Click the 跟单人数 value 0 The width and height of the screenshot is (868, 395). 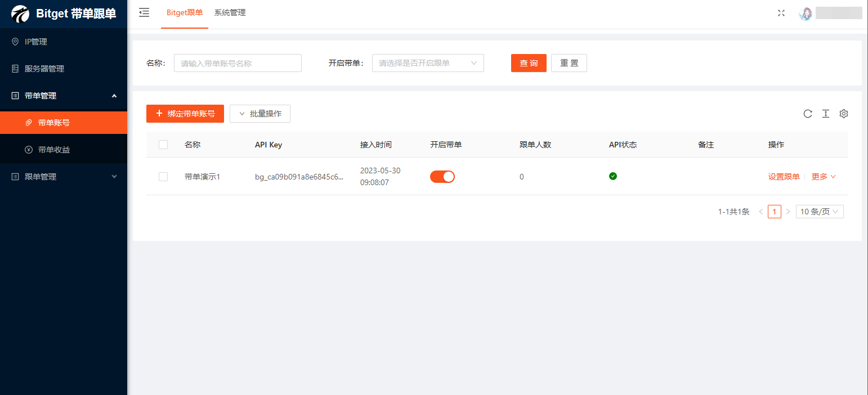[x=522, y=177]
